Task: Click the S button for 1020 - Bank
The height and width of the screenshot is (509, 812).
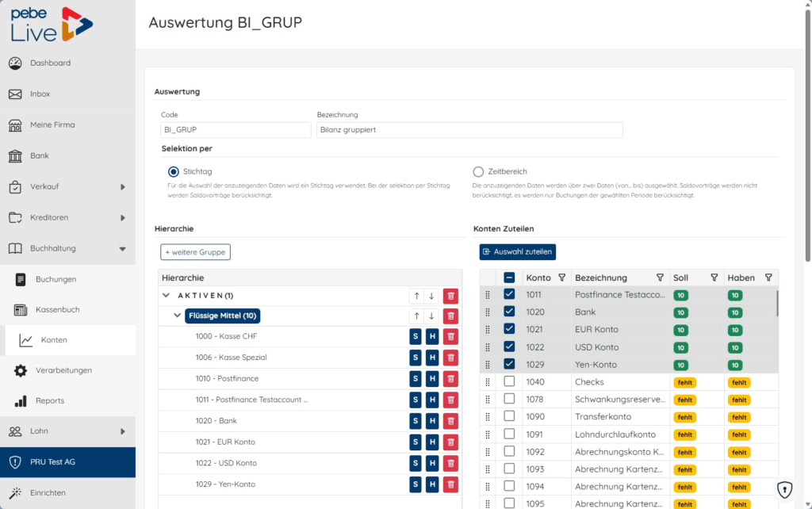Action: [416, 421]
